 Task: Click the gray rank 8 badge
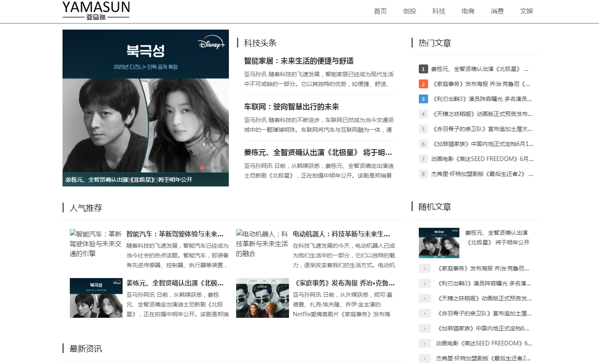coord(423,174)
